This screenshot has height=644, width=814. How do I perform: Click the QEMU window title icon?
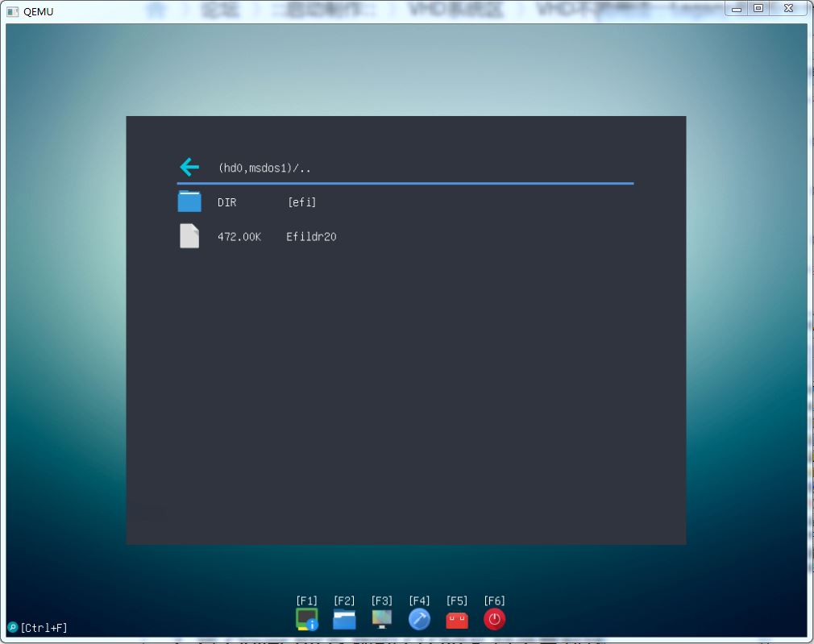pos(12,10)
